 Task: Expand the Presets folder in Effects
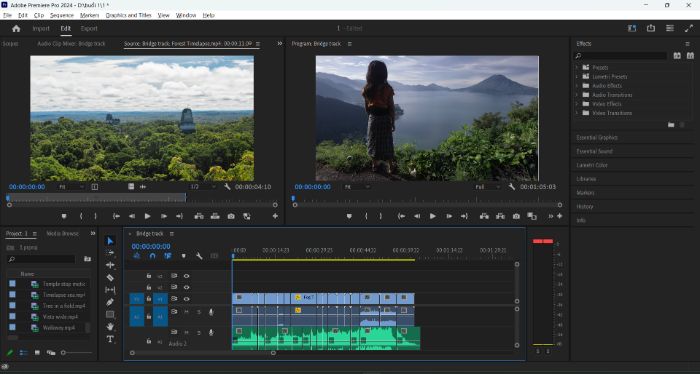(x=576, y=67)
